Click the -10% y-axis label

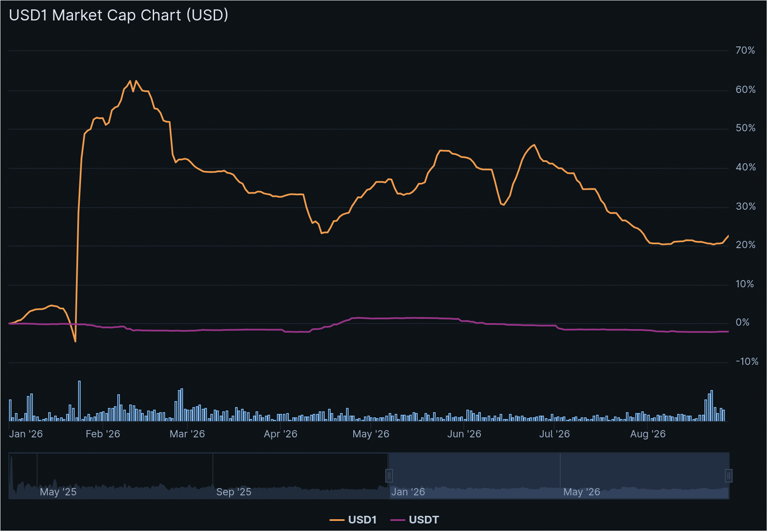pos(747,361)
